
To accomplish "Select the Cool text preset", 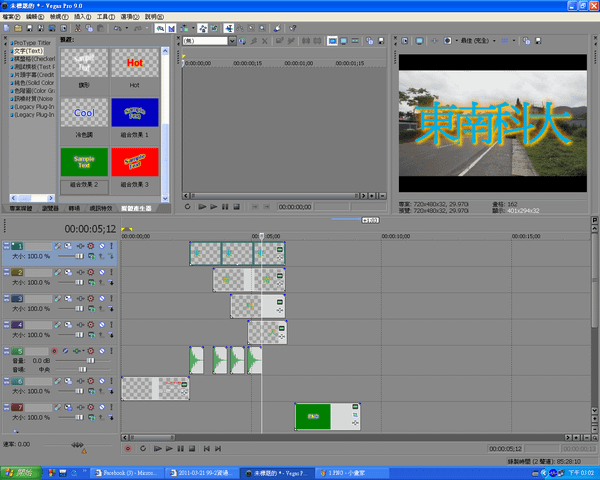I will click(x=84, y=113).
